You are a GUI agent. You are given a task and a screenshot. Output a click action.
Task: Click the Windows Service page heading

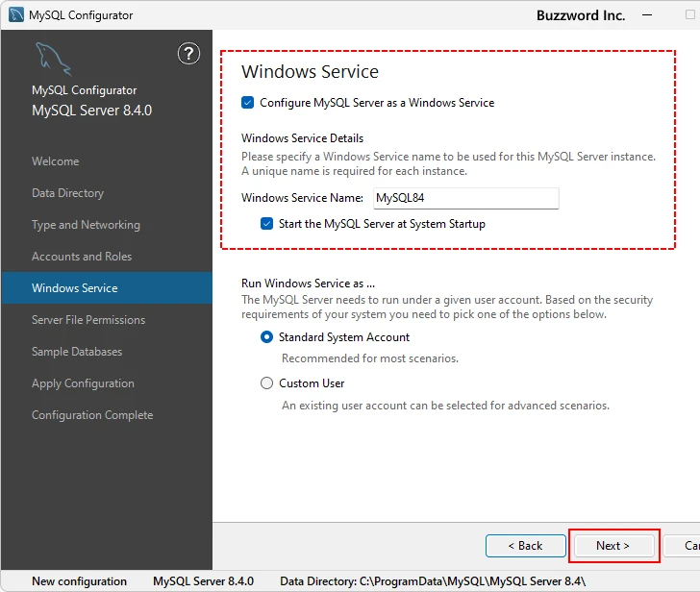point(310,71)
